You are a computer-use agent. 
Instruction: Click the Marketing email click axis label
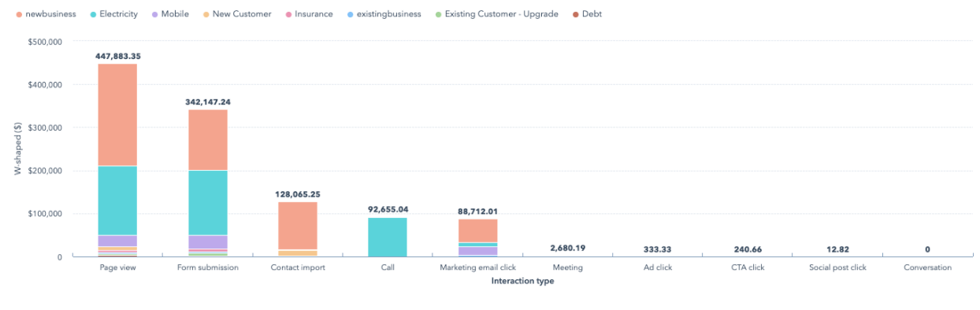pos(478,268)
